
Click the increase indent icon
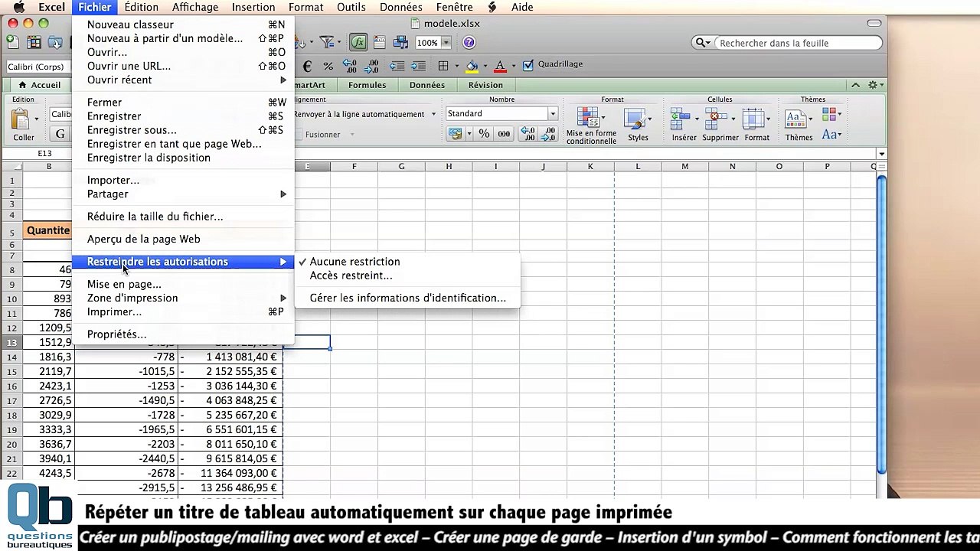coord(419,66)
